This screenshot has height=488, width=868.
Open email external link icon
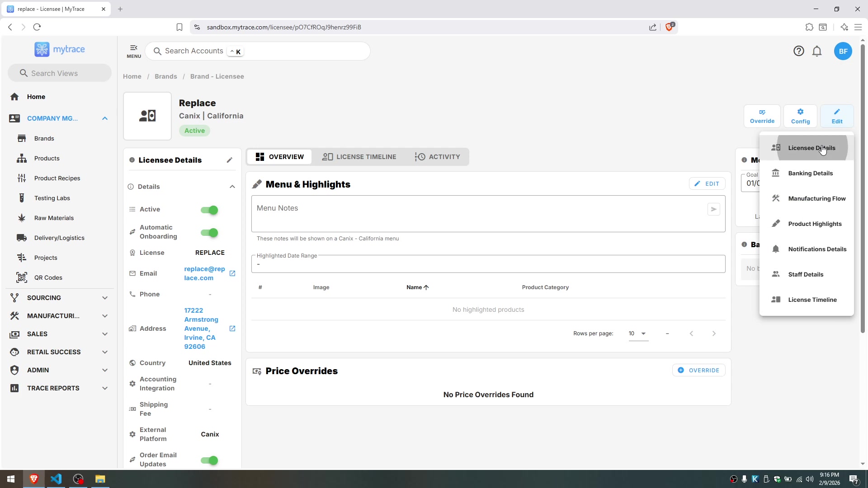(232, 273)
